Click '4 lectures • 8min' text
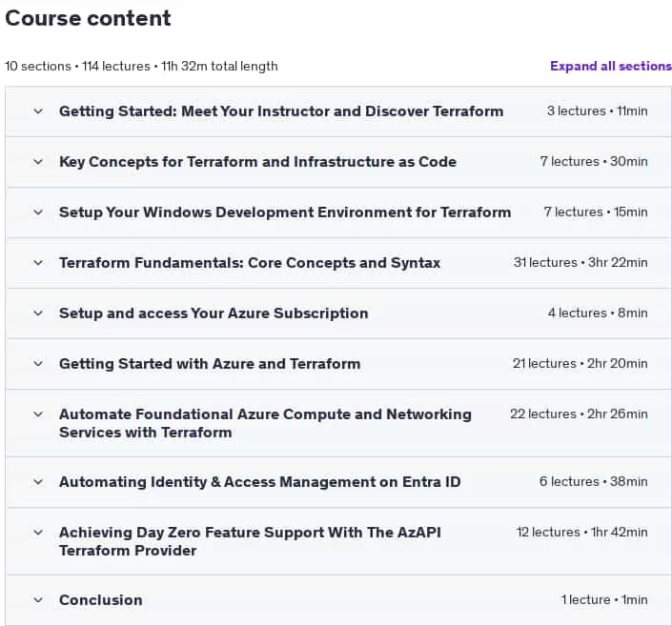Viewport: 672px width, 626px height. [598, 313]
